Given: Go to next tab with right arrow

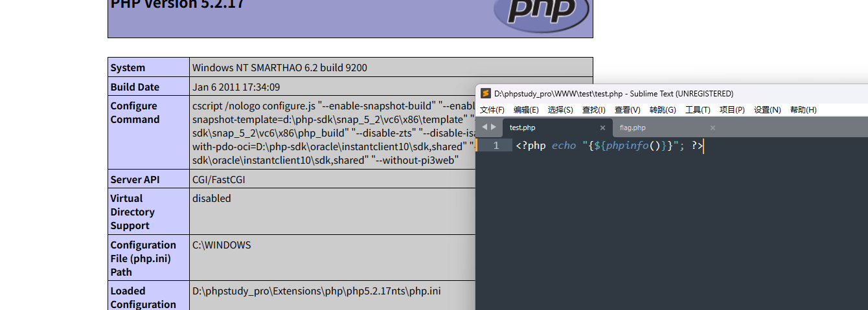Looking at the screenshot, I should (494, 127).
